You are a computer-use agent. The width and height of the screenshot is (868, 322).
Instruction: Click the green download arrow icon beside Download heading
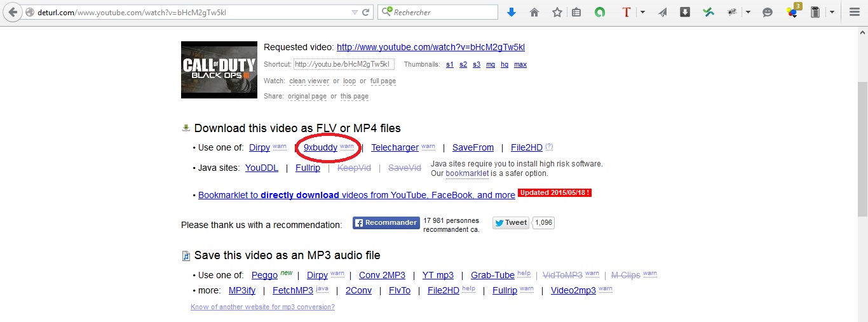[x=186, y=128]
